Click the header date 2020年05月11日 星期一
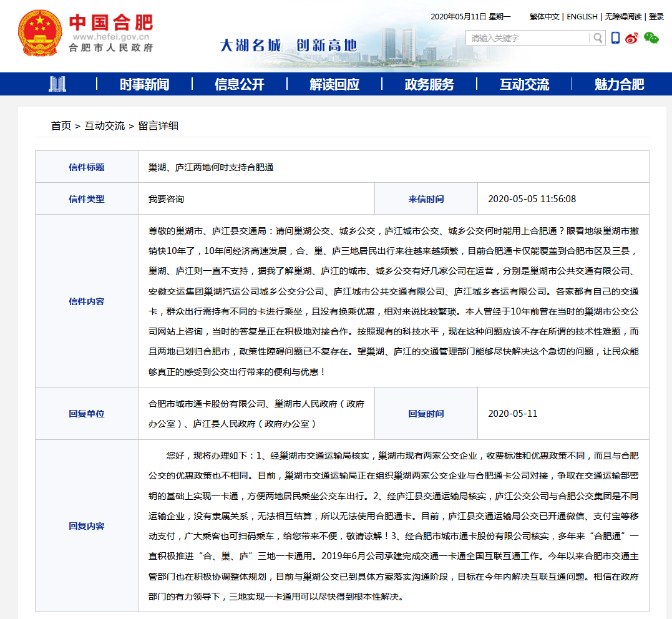This screenshot has height=619, width=672. click(470, 17)
